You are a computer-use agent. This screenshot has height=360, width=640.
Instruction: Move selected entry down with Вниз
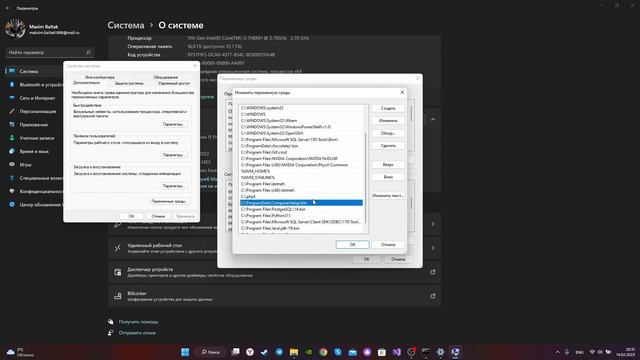(x=388, y=177)
